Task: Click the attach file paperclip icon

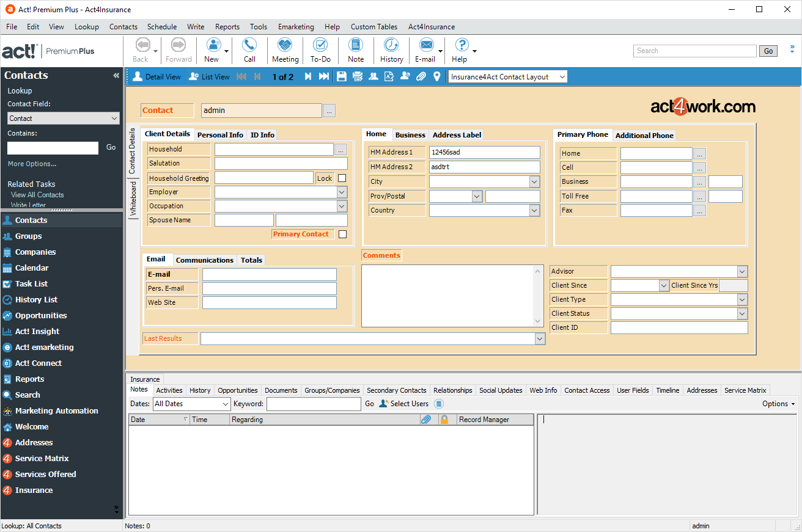Action: pyautogui.click(x=421, y=76)
